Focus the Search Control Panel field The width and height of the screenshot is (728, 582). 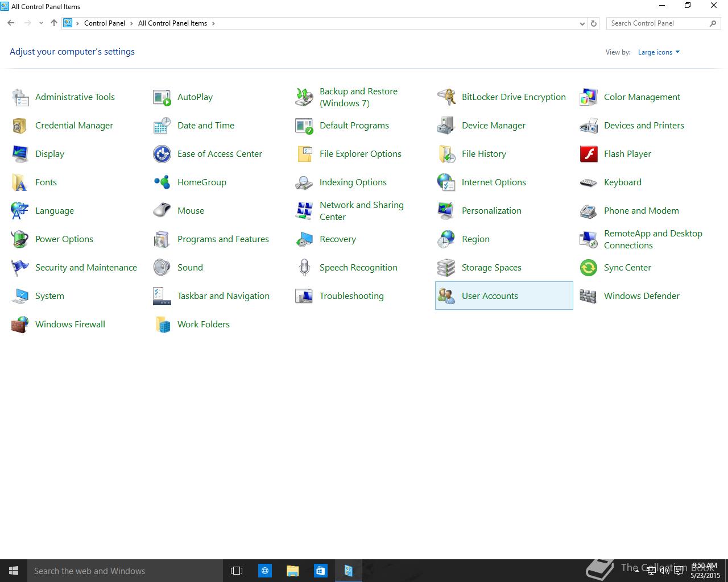[x=664, y=23]
